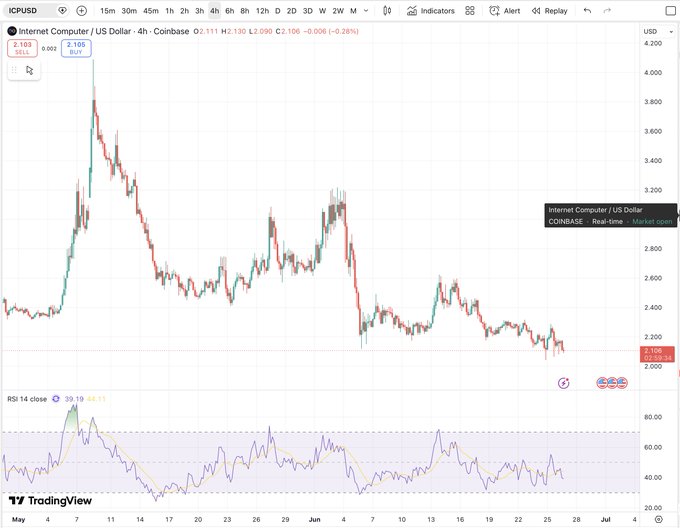Click the 80.00 RSI scale label
The height and width of the screenshot is (528, 680).
click(653, 417)
